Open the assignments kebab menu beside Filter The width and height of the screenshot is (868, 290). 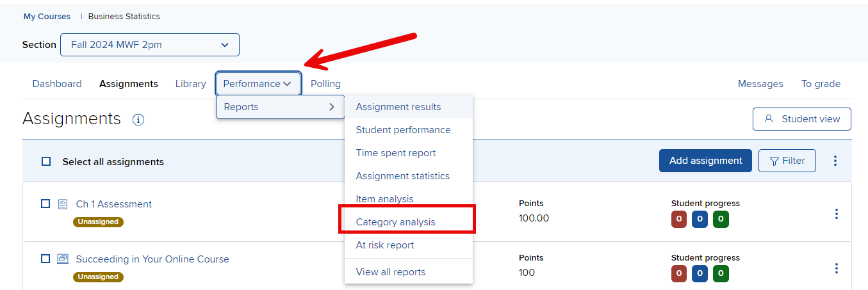coord(835,161)
